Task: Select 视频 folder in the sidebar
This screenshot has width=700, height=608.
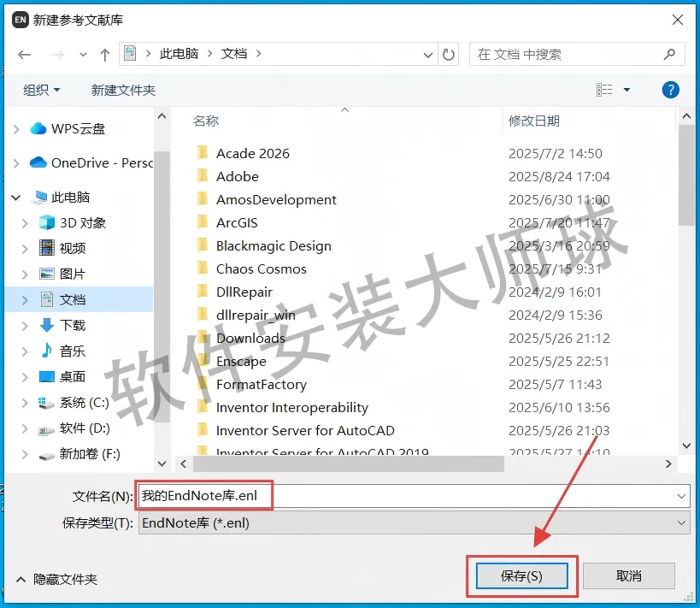Action: click(x=62, y=248)
